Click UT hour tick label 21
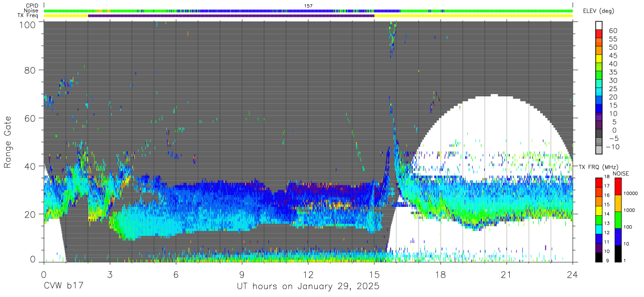This screenshot has height=297, width=644. [x=506, y=274]
